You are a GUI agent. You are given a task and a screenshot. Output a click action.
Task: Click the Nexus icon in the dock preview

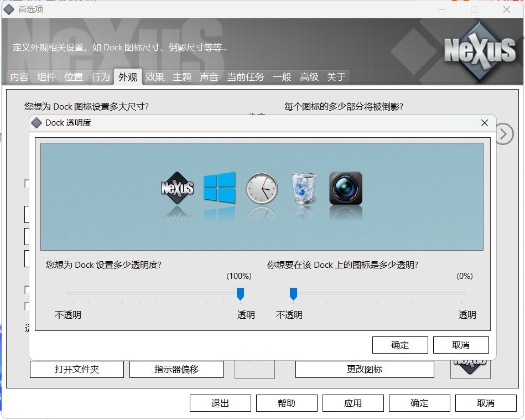(x=177, y=188)
